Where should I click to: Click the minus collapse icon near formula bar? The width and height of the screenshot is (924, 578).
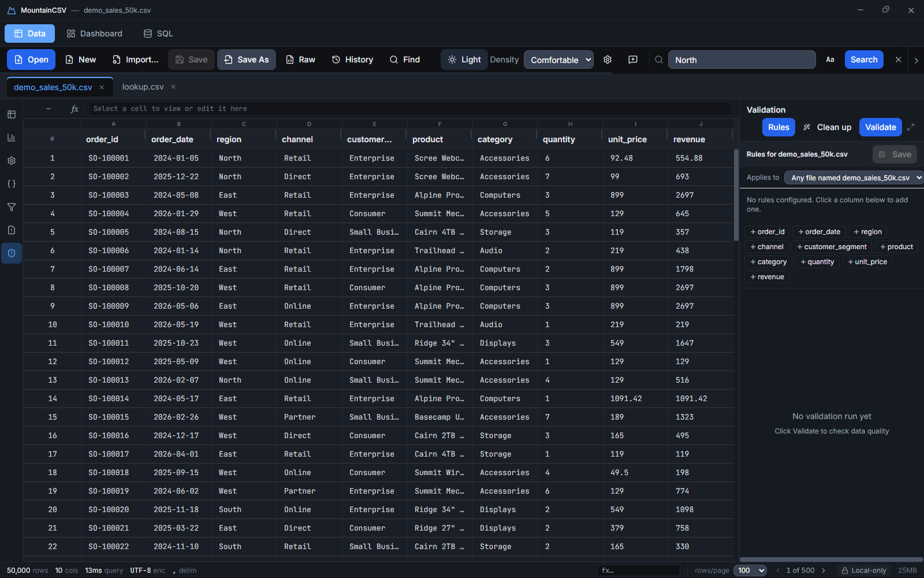click(x=49, y=109)
